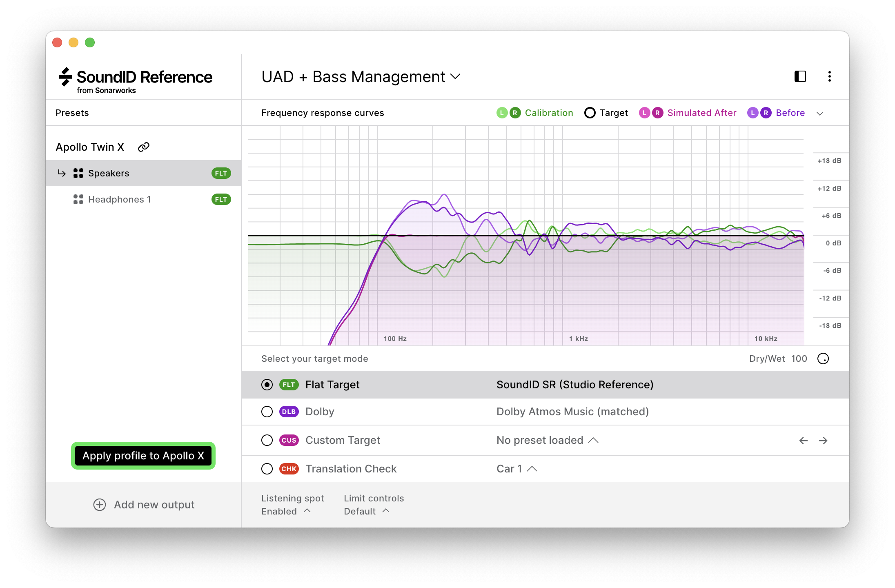Click the CUS badge beside Custom Target
The width and height of the screenshot is (895, 588).
point(289,440)
